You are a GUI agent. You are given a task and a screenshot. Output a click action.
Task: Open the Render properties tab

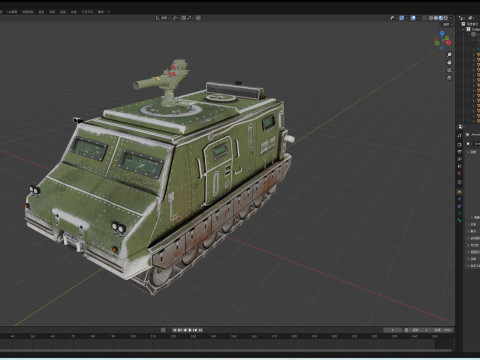point(460,145)
